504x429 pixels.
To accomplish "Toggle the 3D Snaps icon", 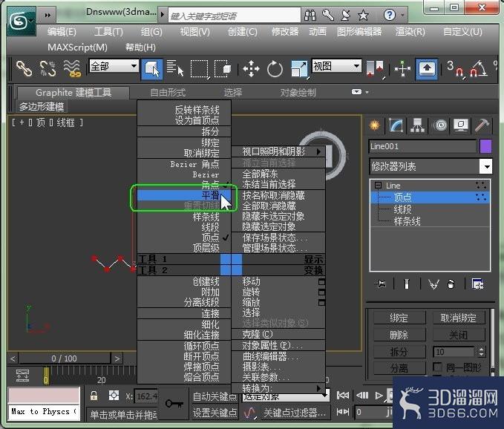I will pyautogui.click(x=456, y=68).
